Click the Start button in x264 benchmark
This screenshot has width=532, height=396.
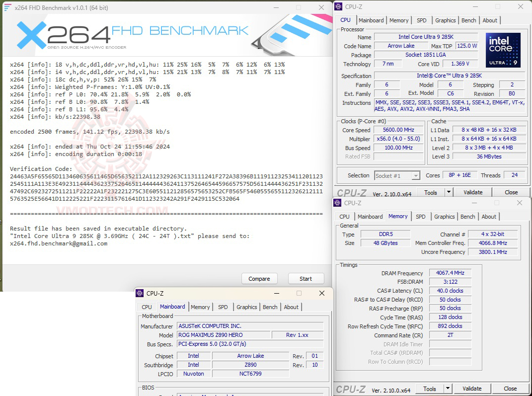305,279
